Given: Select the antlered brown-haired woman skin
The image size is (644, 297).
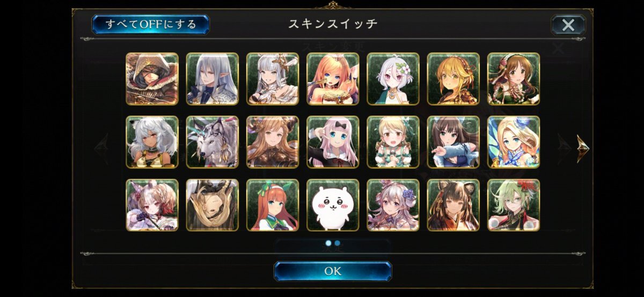Looking at the screenshot, I should point(273,142).
